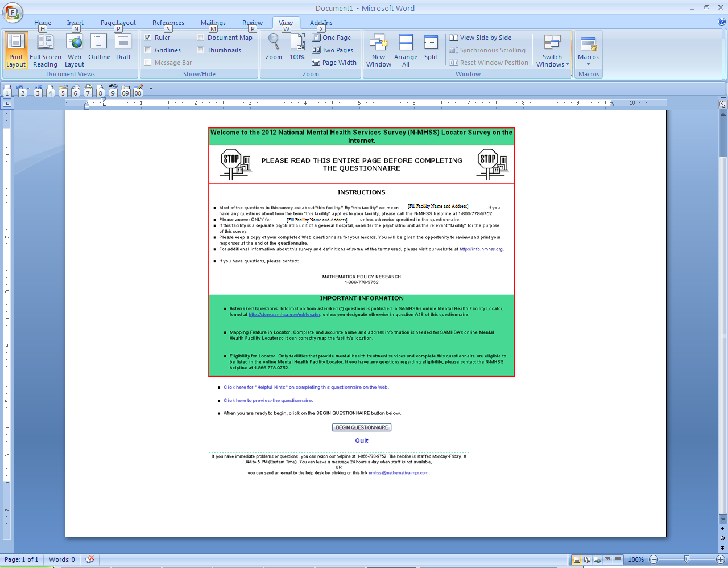Click the nmhss@mathematica-mpr.com email link
The image size is (728, 568).
399,473
